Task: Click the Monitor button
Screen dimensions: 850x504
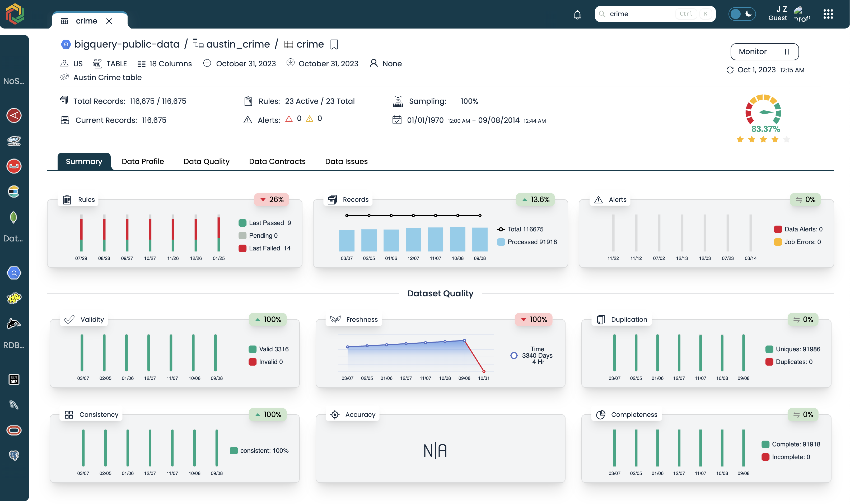Action: click(753, 52)
